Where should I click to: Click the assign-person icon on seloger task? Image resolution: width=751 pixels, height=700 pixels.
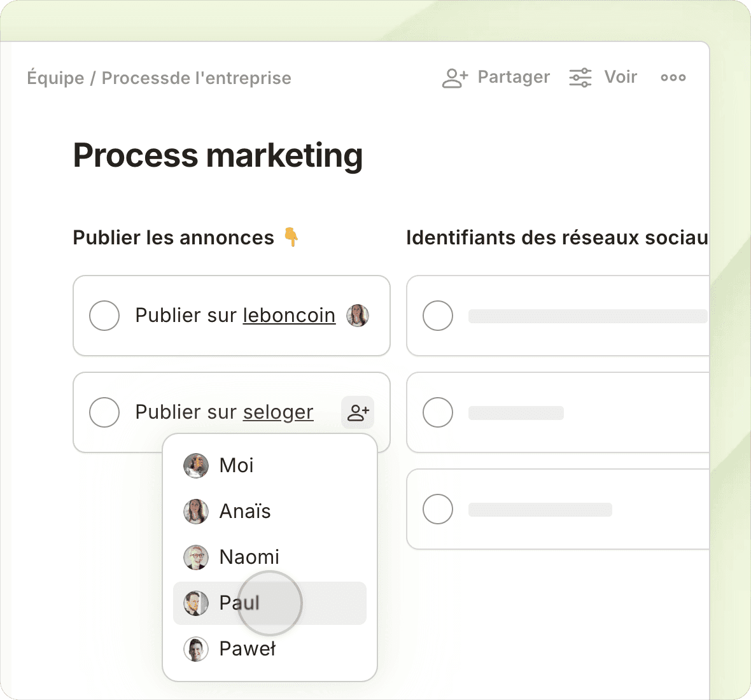pyautogui.click(x=358, y=412)
